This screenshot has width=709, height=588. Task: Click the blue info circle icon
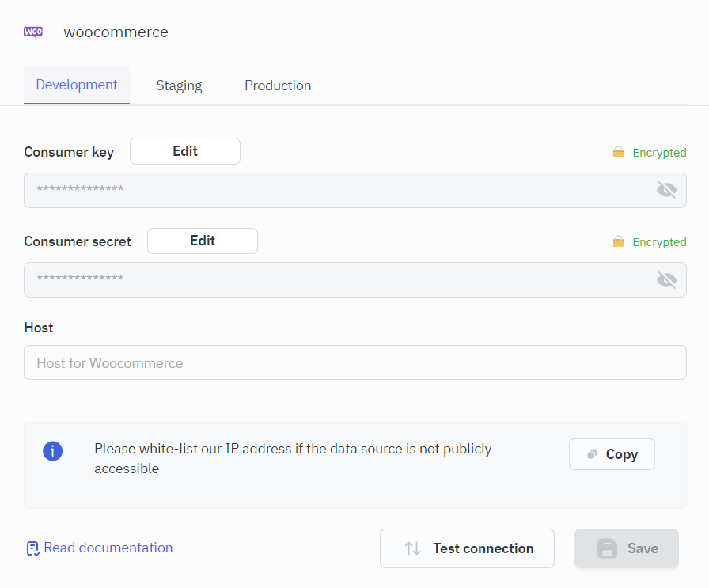click(x=52, y=451)
